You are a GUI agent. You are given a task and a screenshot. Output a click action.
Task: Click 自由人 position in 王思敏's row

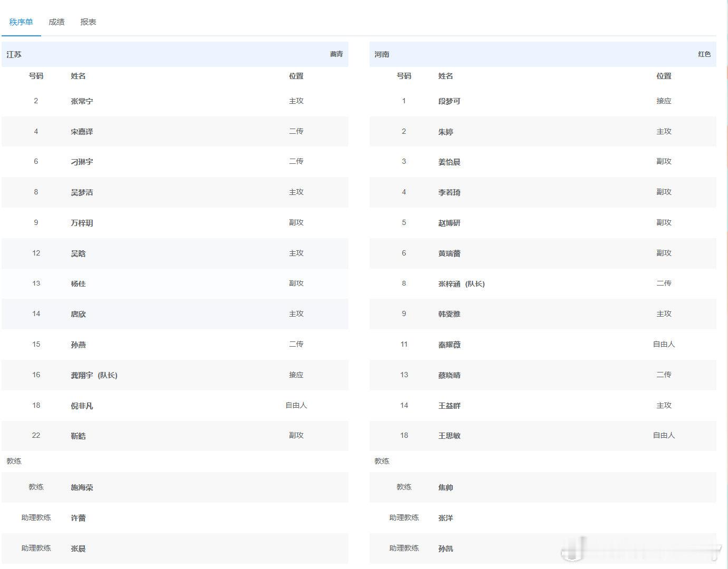pos(664,435)
